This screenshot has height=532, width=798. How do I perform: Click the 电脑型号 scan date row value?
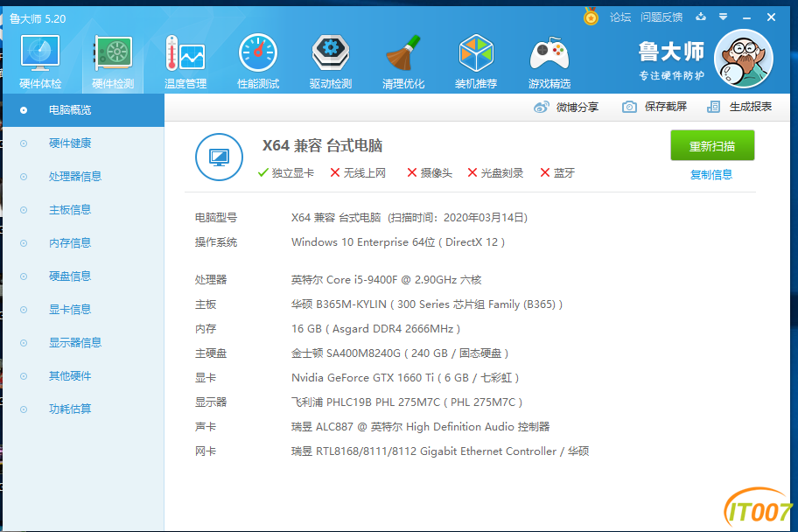pyautogui.click(x=409, y=218)
